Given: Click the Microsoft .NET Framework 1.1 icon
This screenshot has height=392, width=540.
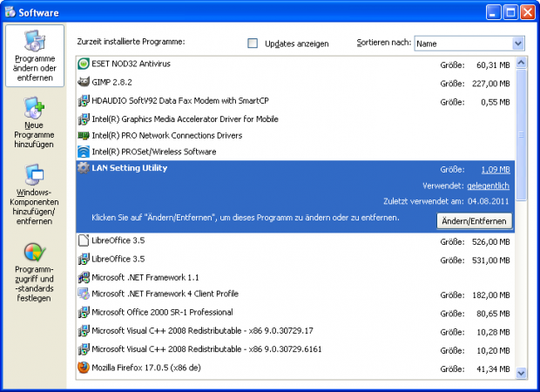Looking at the screenshot, I should pyautogui.click(x=83, y=277).
